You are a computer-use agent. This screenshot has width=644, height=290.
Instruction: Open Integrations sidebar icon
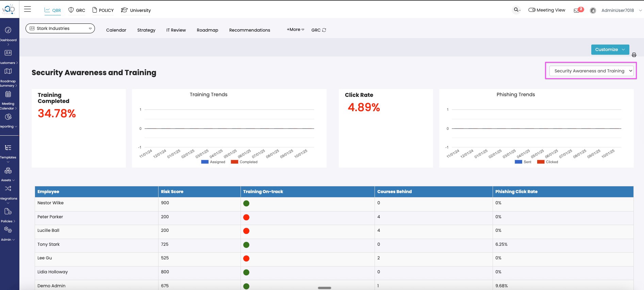click(8, 188)
